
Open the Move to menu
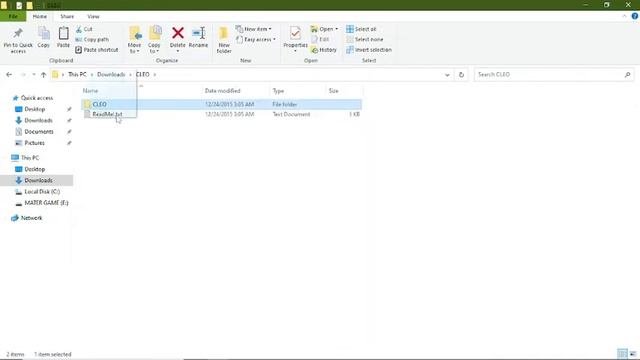coord(134,40)
